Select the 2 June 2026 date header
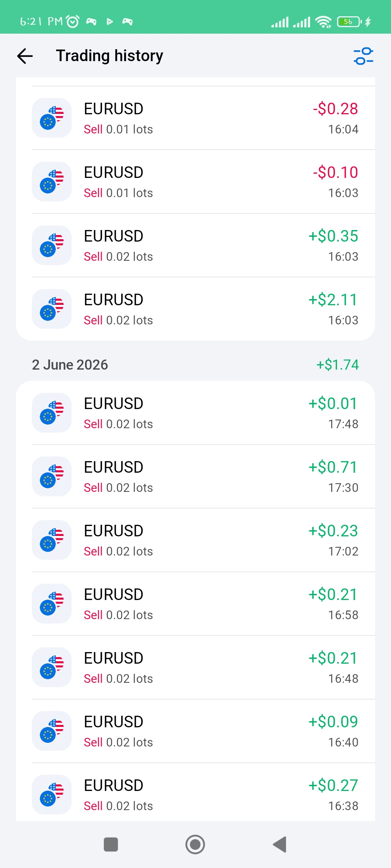391x868 pixels. click(x=70, y=365)
